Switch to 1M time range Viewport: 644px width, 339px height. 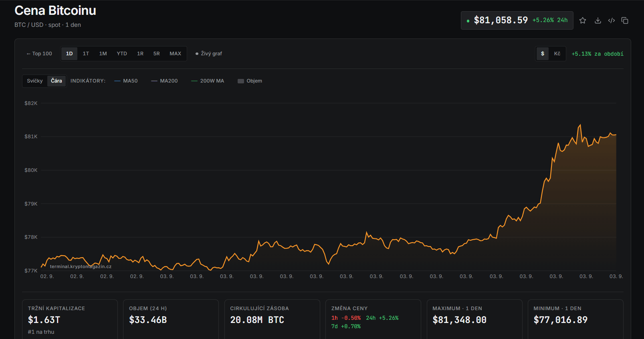[x=103, y=54]
